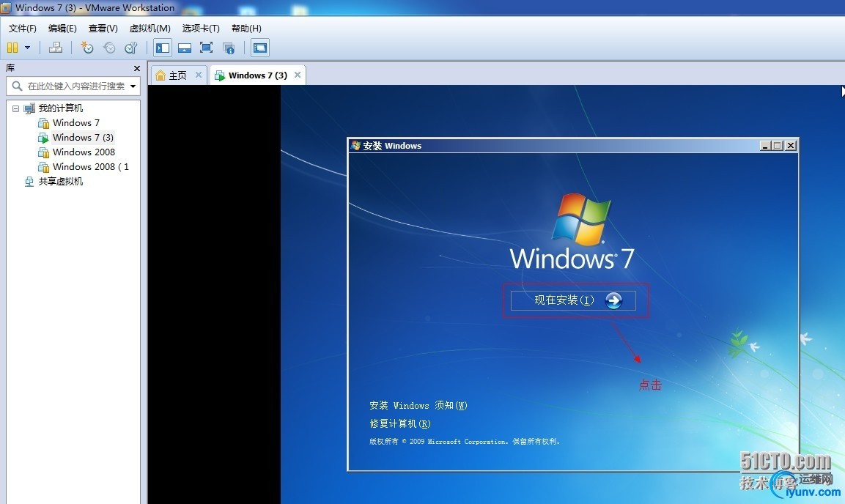The width and height of the screenshot is (845, 504).
Task: Click the yellow suspend (pause) VM icon
Action: 12,48
